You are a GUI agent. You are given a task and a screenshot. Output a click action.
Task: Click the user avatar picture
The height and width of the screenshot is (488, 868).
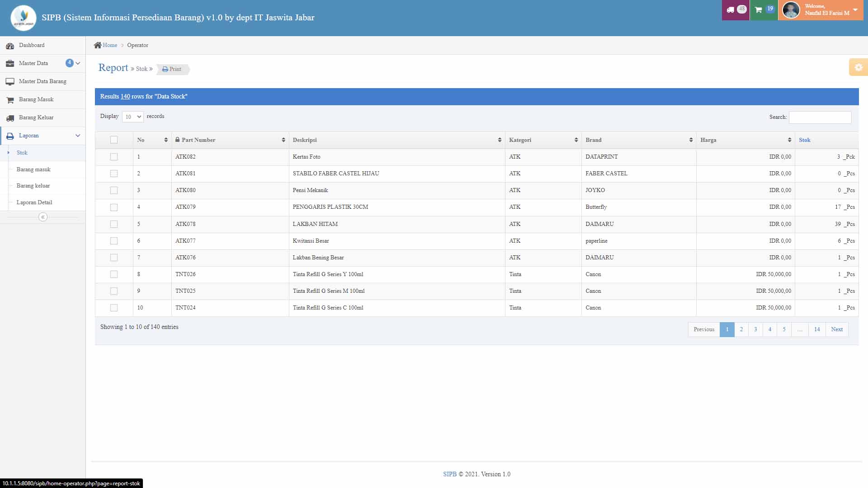coord(791,10)
